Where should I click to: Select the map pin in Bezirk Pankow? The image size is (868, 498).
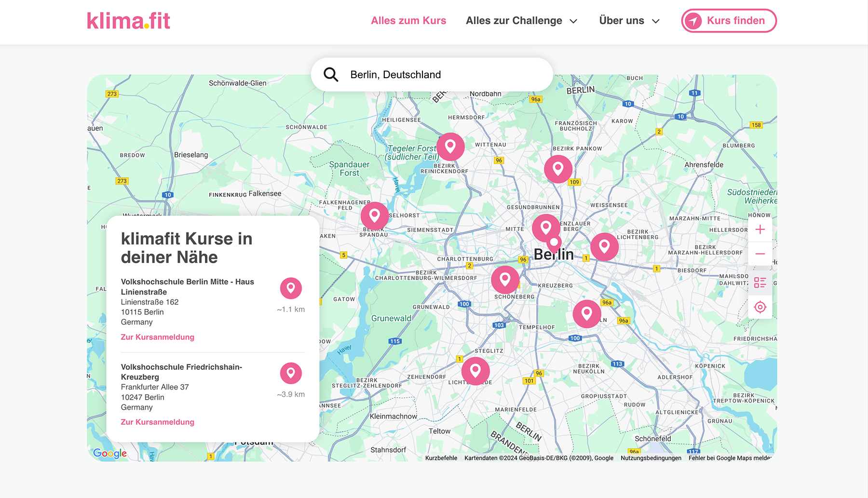(558, 169)
